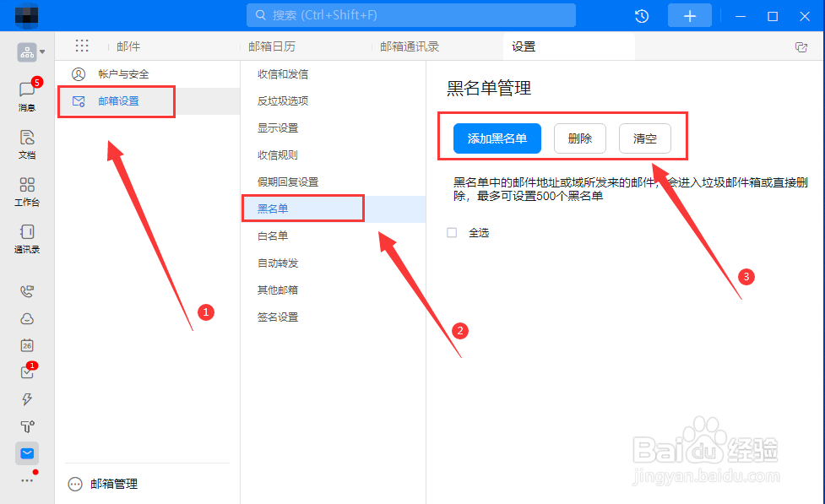Click the search box in title bar
The height and width of the screenshot is (504, 825).
[411, 15]
